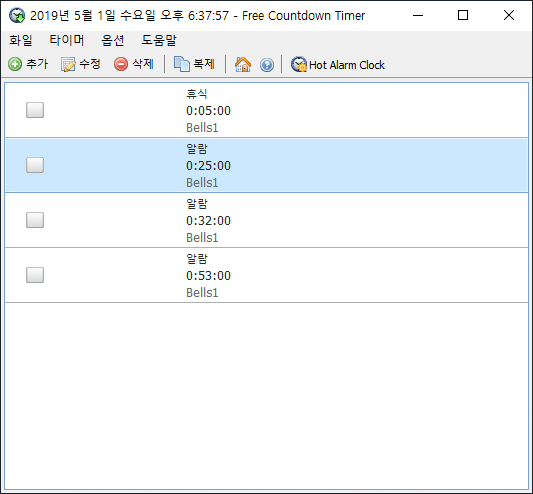The height and width of the screenshot is (494, 533).
Task: Click 알람 name above 0:32:00
Action: [x=197, y=204]
